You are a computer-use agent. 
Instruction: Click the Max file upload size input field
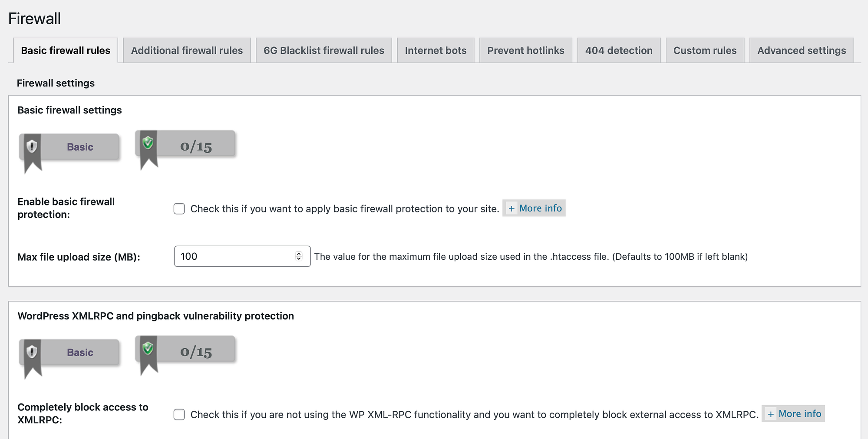tap(234, 256)
